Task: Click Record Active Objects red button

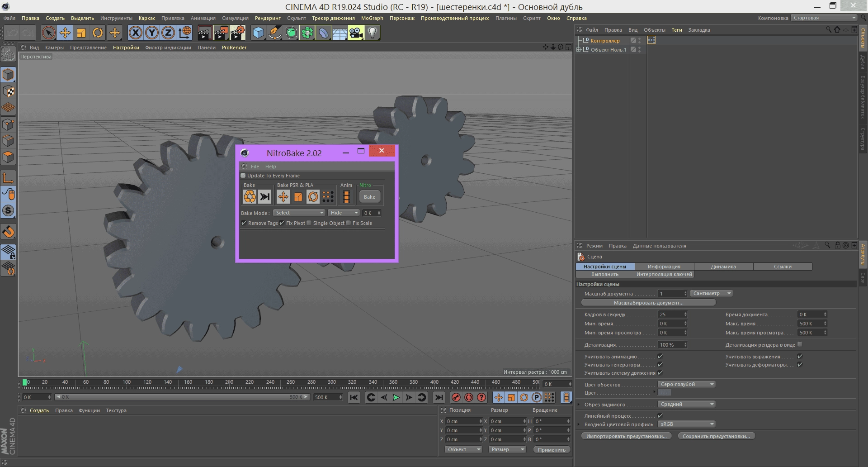Action: pos(456,397)
